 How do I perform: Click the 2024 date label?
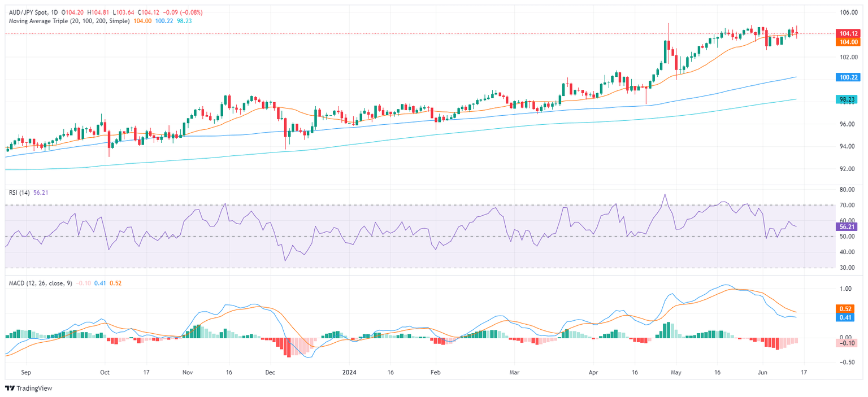349,373
